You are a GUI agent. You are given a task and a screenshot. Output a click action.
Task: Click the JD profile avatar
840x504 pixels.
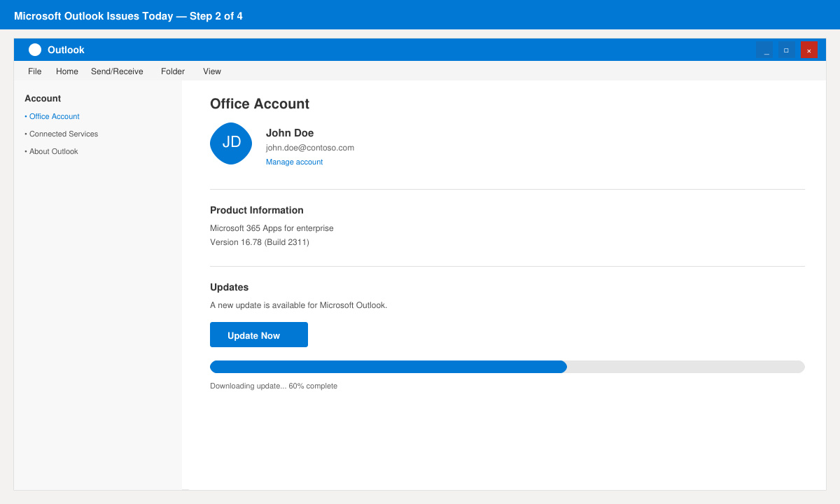231,143
